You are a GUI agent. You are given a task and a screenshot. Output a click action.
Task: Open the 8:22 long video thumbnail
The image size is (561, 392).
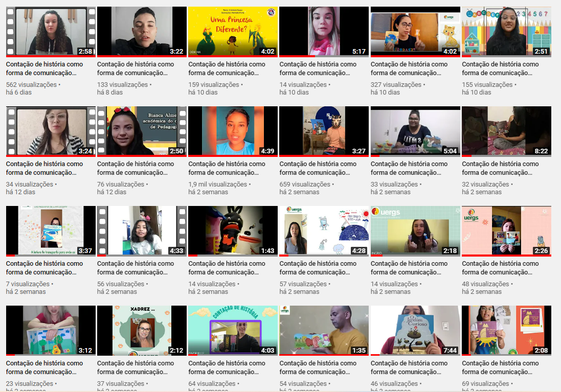(x=506, y=131)
